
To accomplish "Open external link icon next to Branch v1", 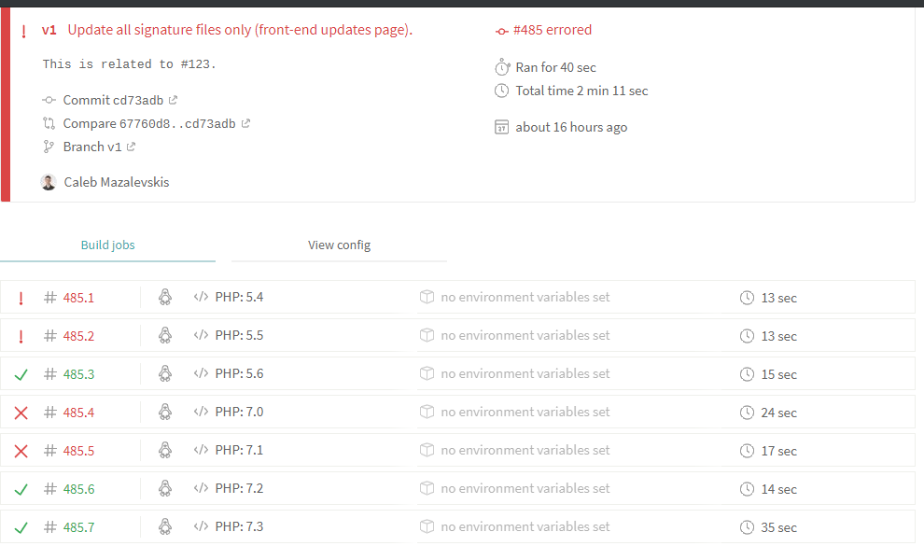I will pyautogui.click(x=131, y=147).
